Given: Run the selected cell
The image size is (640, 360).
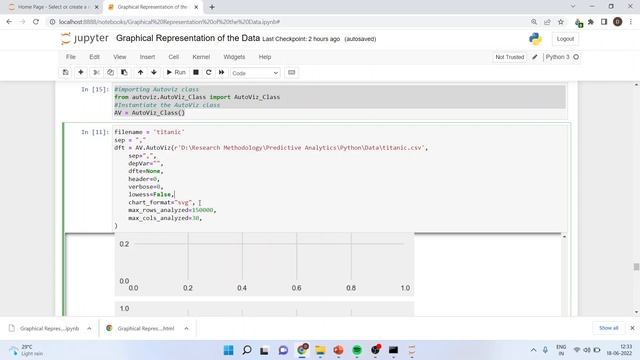Looking at the screenshot, I should point(176,73).
